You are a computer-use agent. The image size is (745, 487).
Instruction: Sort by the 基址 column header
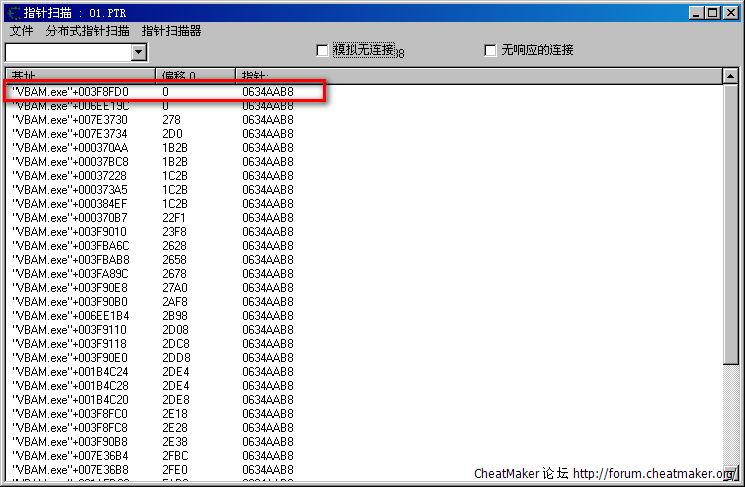pyautogui.click(x=80, y=76)
